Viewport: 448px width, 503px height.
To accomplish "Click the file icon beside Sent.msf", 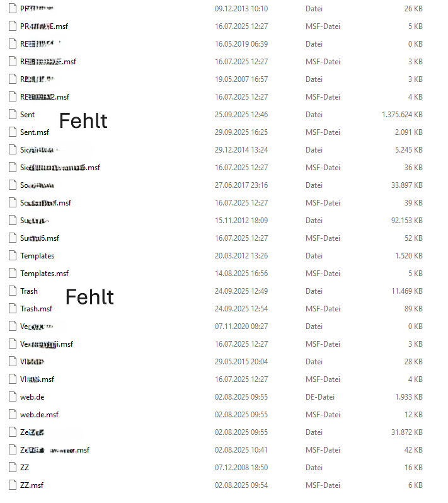I will click(x=12, y=132).
